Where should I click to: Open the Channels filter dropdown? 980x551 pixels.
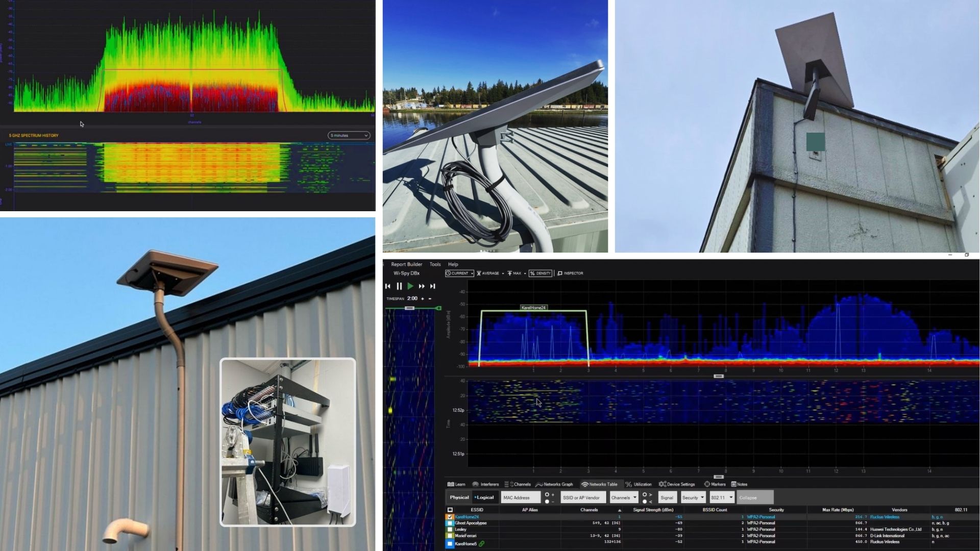pos(624,497)
